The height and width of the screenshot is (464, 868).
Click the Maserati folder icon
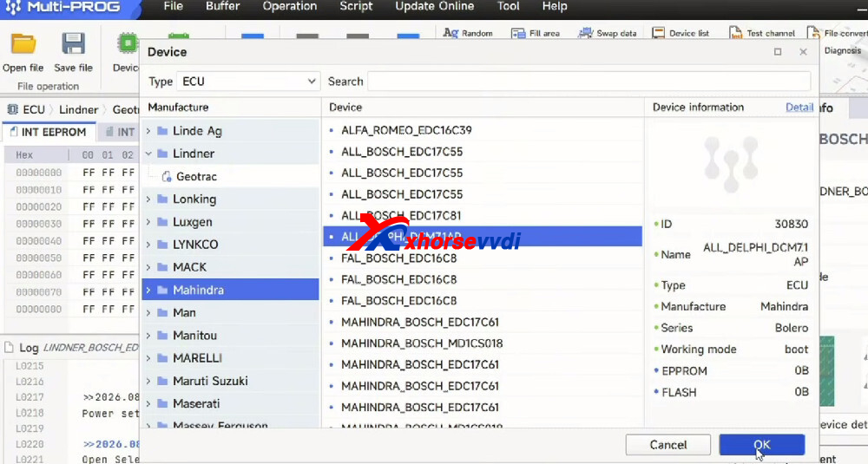coord(162,403)
